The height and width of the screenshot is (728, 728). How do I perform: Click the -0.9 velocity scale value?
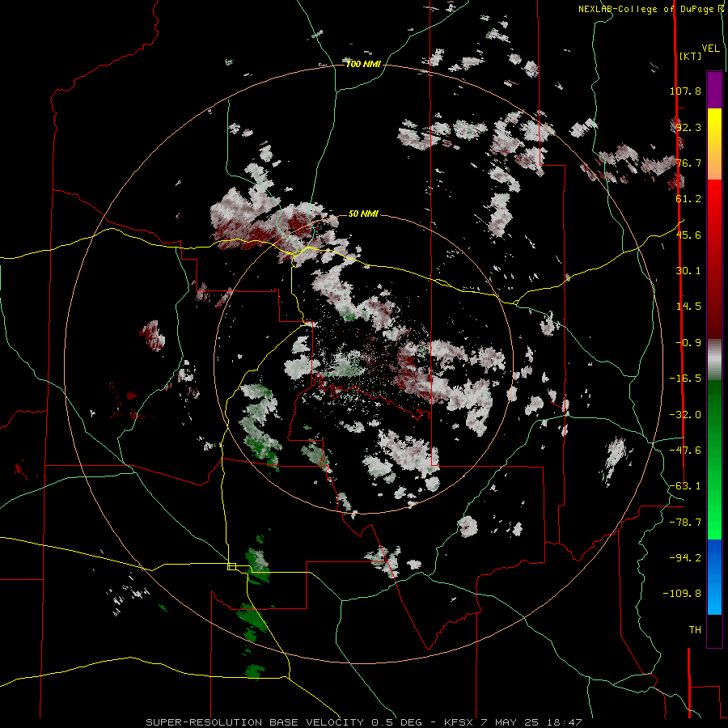[688, 343]
